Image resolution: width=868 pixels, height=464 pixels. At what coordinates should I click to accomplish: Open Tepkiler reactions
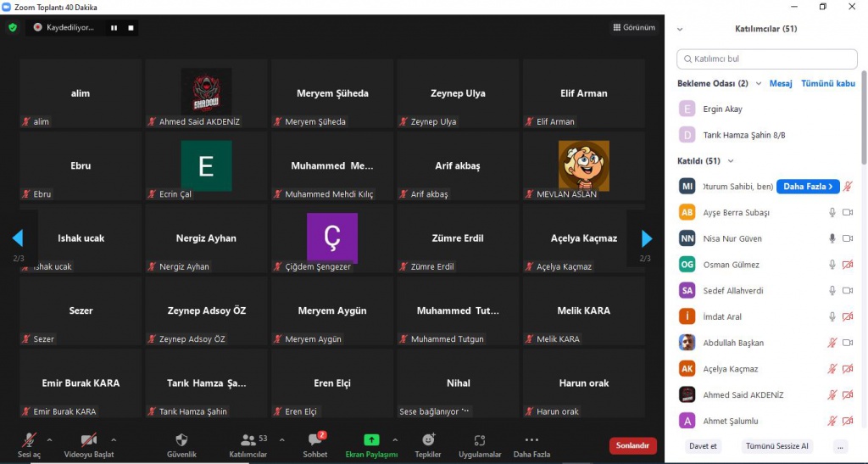(428, 445)
